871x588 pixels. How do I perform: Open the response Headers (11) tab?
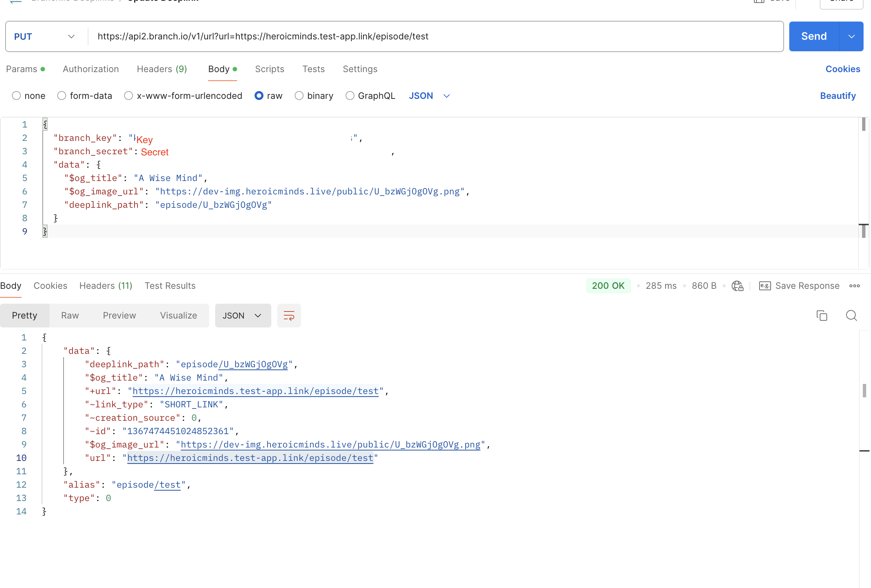point(106,286)
